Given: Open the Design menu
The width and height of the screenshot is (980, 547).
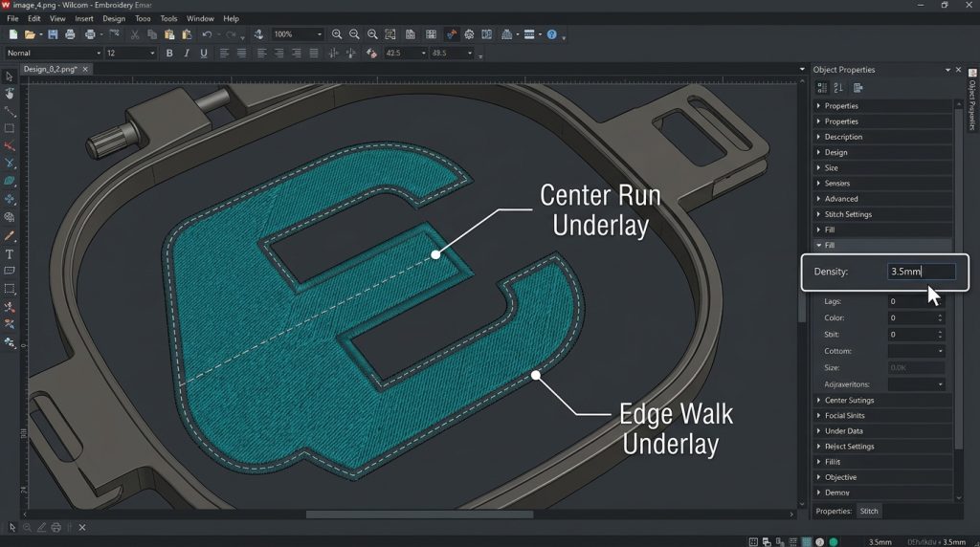Looking at the screenshot, I should pos(113,18).
